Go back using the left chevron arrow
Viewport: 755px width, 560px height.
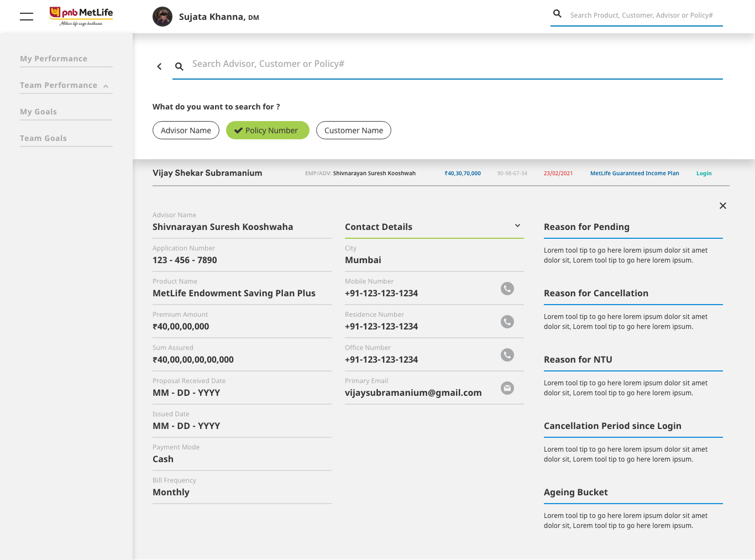(x=159, y=66)
